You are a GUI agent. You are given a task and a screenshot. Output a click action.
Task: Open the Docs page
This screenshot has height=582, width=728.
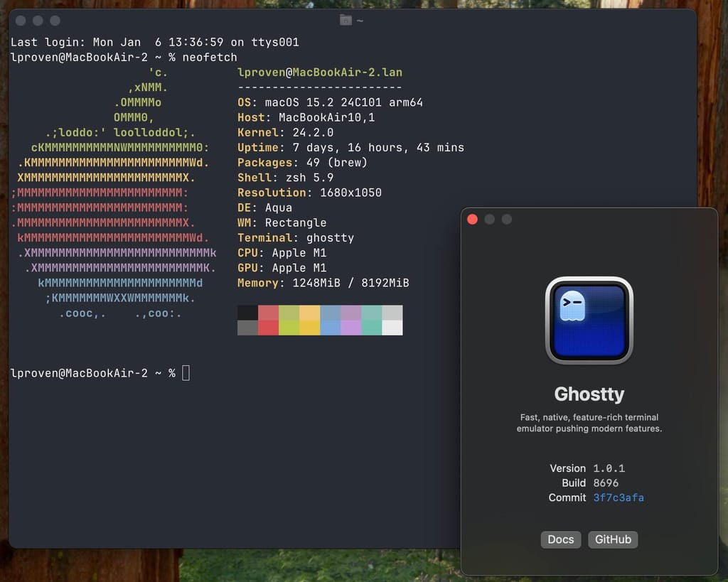560,539
